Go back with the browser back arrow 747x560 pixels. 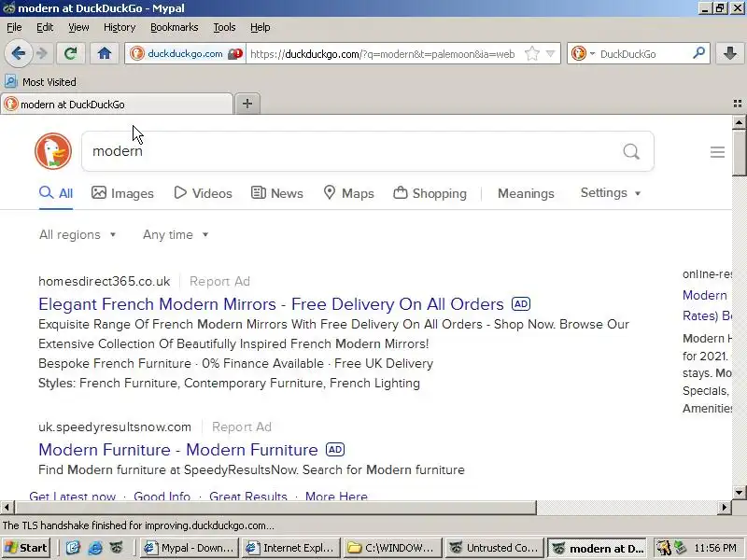(x=18, y=53)
